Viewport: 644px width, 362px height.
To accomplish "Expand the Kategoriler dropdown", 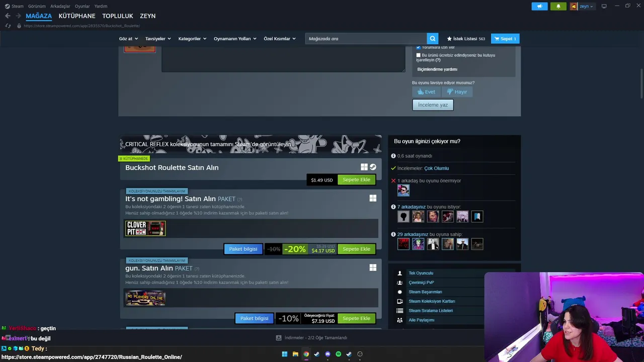I will pos(192,39).
